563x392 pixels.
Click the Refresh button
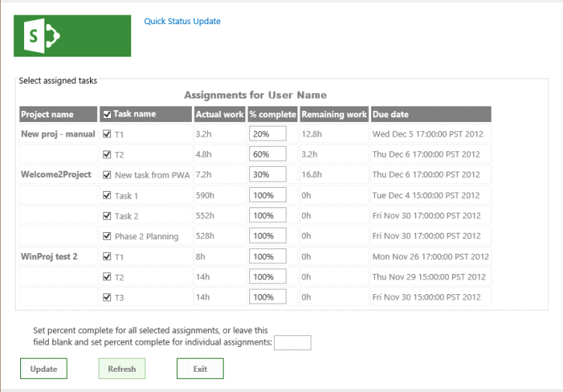(x=122, y=369)
